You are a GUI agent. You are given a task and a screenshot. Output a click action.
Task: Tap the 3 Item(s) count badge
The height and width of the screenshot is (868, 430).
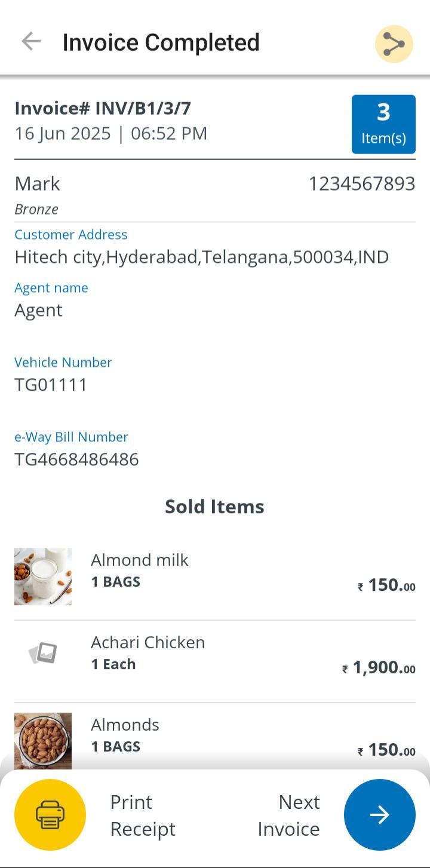[x=383, y=124]
